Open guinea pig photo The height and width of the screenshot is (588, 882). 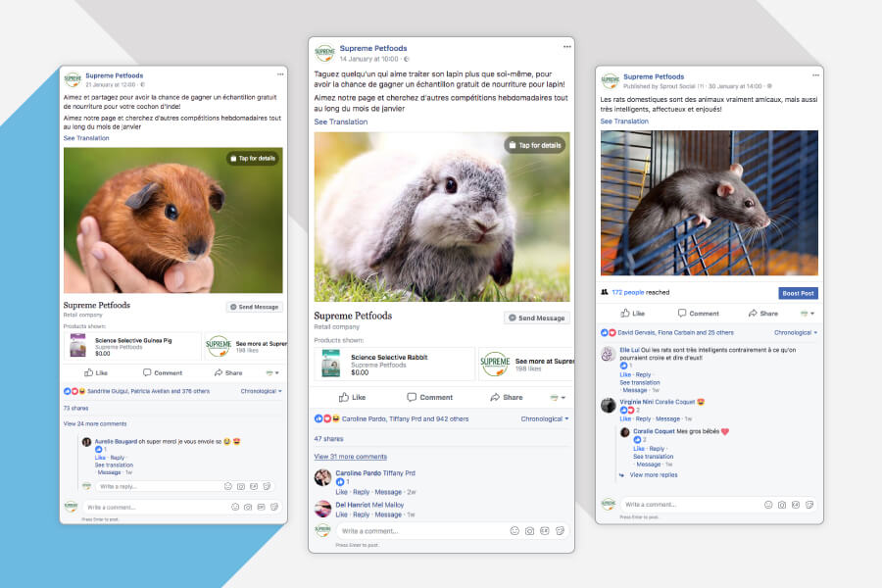coord(173,220)
